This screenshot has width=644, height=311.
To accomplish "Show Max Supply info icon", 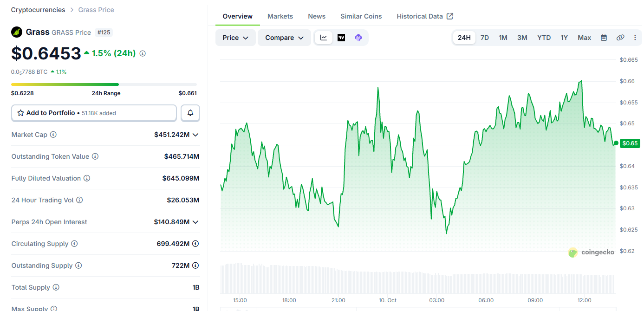I will pos(54,308).
